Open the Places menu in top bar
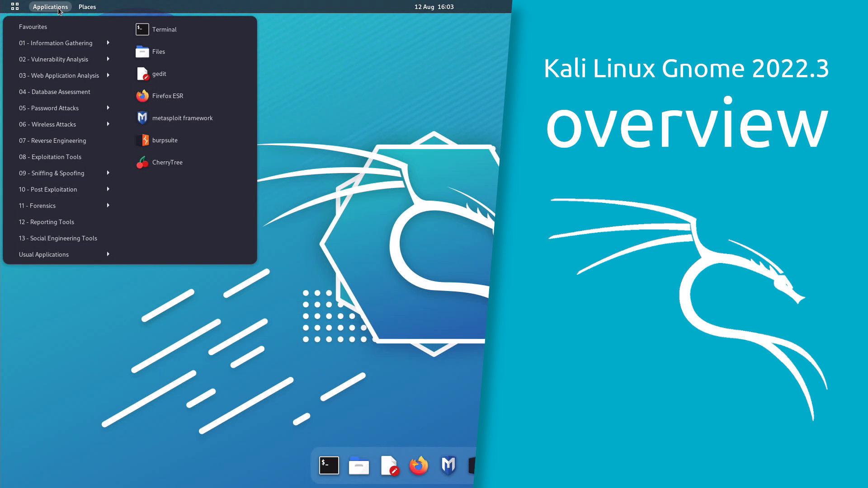868x488 pixels. point(87,7)
